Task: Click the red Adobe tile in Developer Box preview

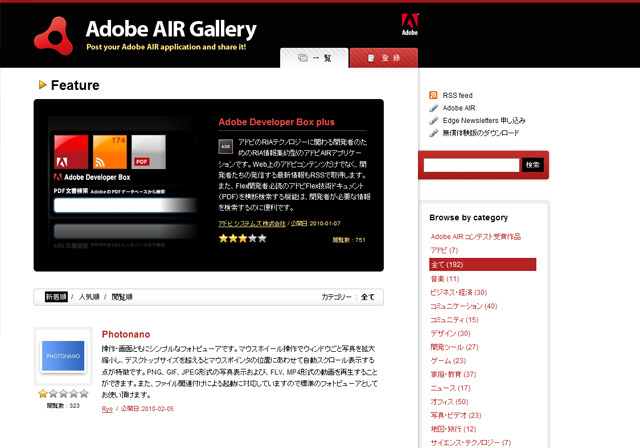Action: click(x=71, y=152)
